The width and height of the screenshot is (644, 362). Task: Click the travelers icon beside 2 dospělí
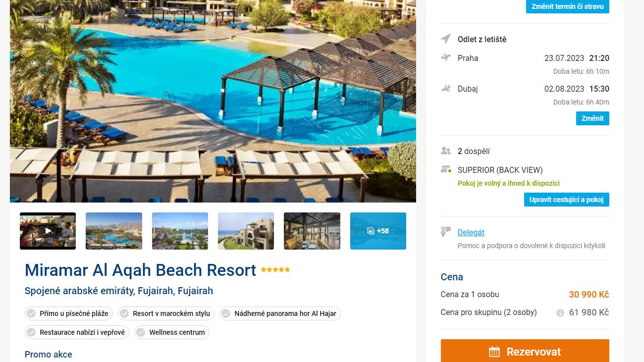point(446,151)
